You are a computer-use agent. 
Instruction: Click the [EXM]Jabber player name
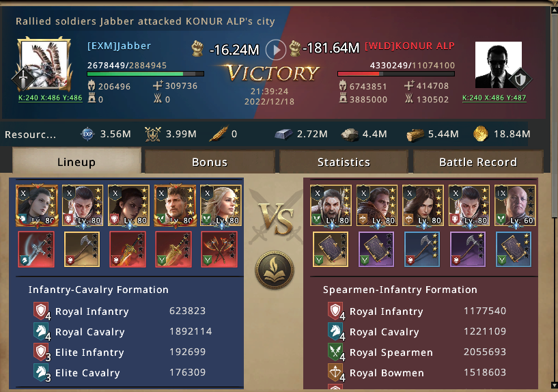(x=120, y=46)
